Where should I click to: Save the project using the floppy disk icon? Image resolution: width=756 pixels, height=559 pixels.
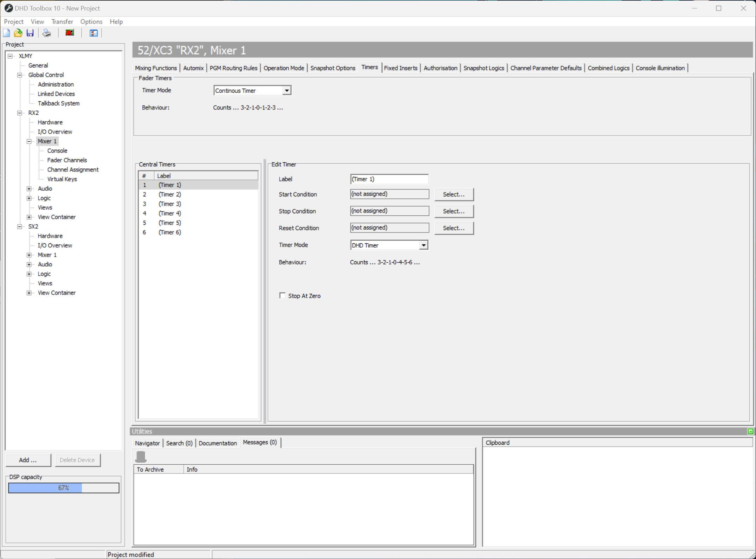[x=30, y=33]
